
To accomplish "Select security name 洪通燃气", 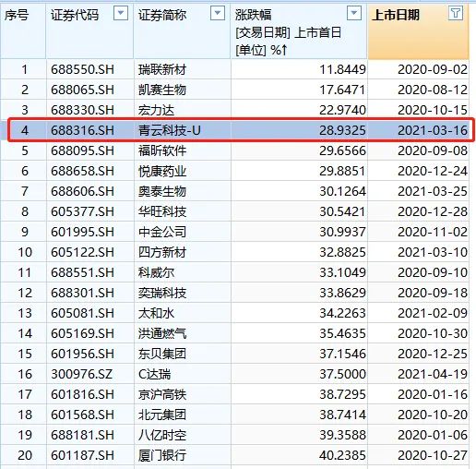I will click(162, 333).
